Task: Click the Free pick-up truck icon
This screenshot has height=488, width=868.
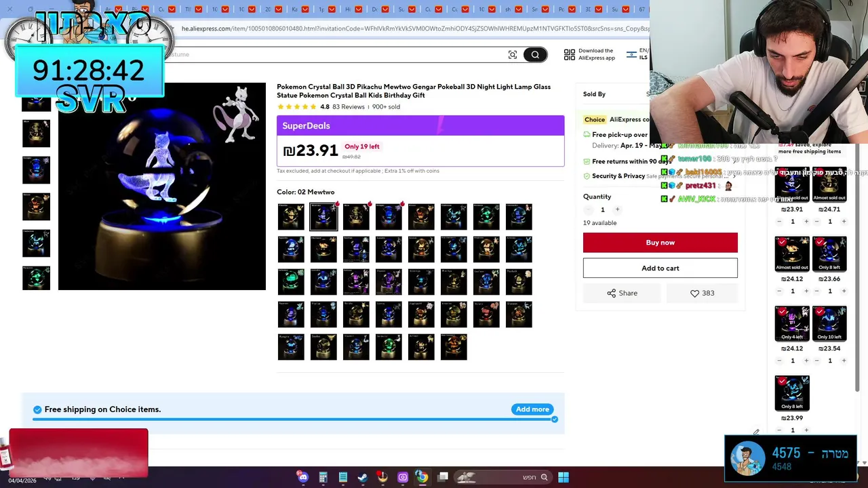Action: pyautogui.click(x=587, y=134)
